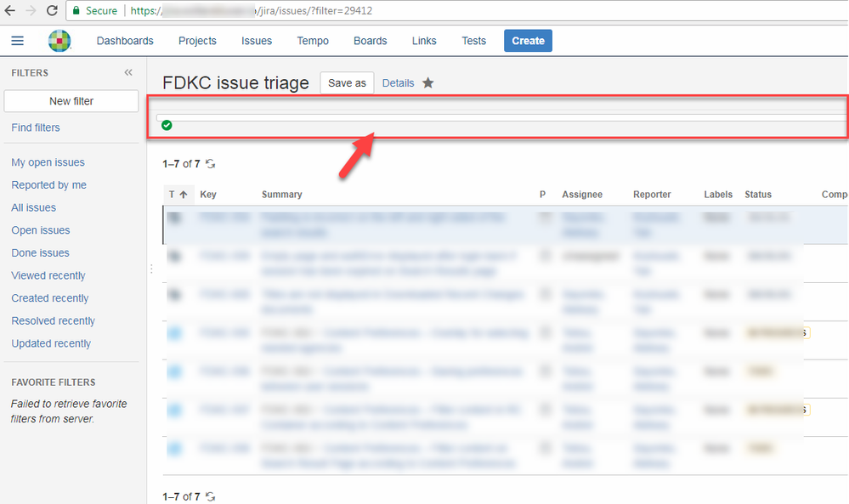Sort by Key column header
This screenshot has width=849, height=504.
coord(208,195)
